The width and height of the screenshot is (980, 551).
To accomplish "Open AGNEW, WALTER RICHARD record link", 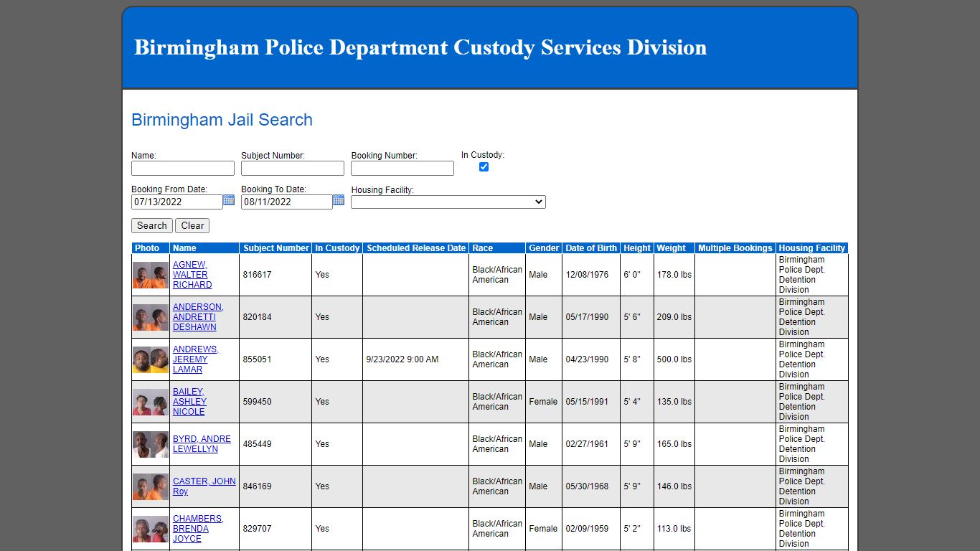I will 192,275.
